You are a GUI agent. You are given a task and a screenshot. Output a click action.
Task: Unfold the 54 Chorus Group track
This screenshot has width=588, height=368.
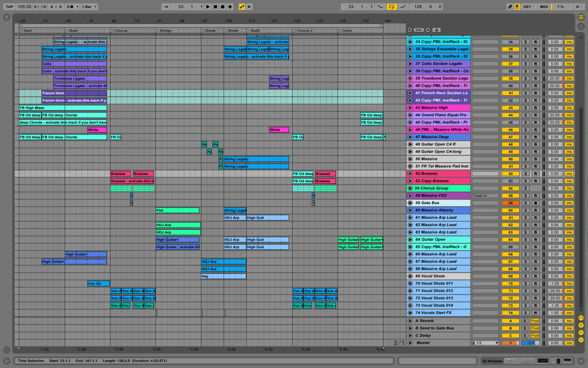point(410,188)
